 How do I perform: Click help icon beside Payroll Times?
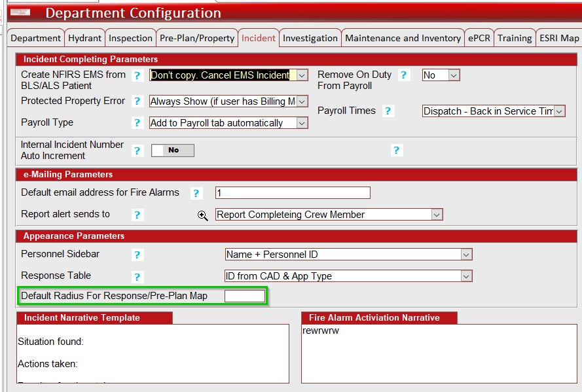[389, 111]
